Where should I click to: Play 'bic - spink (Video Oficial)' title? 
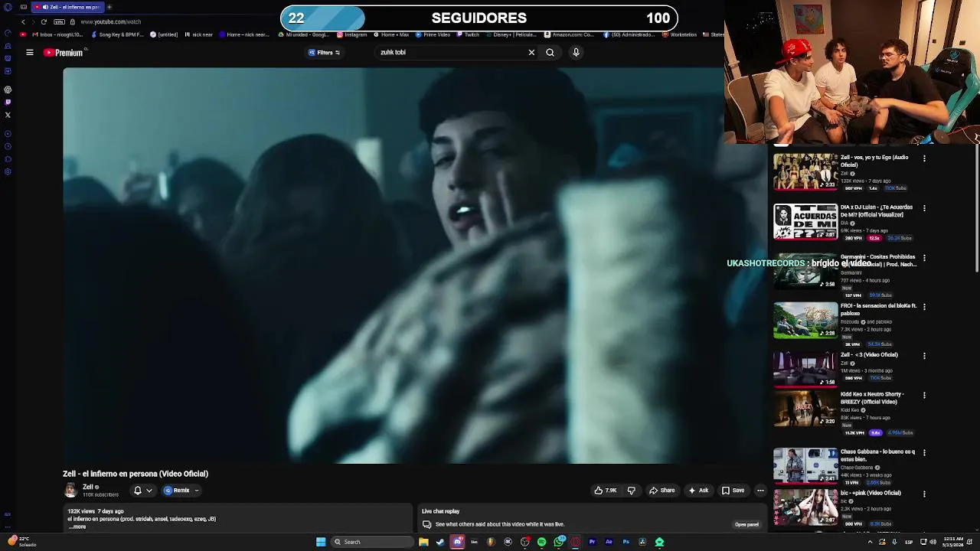pos(871,493)
